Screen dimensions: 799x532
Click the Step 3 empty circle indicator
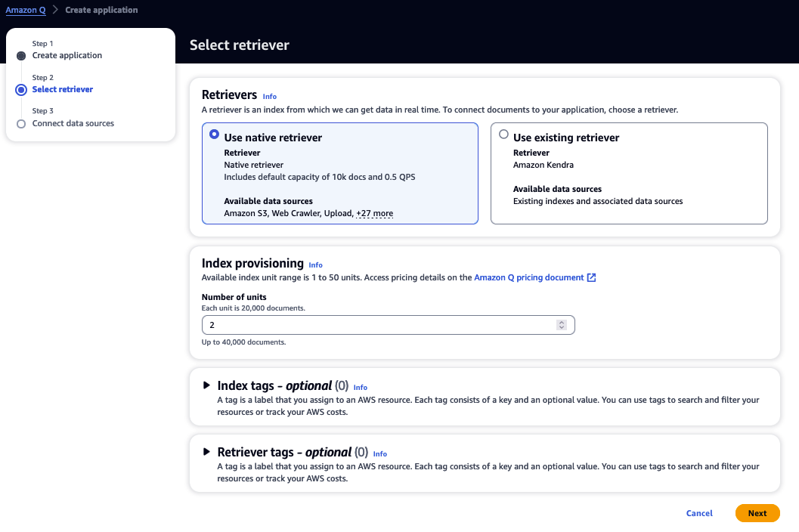tap(21, 123)
